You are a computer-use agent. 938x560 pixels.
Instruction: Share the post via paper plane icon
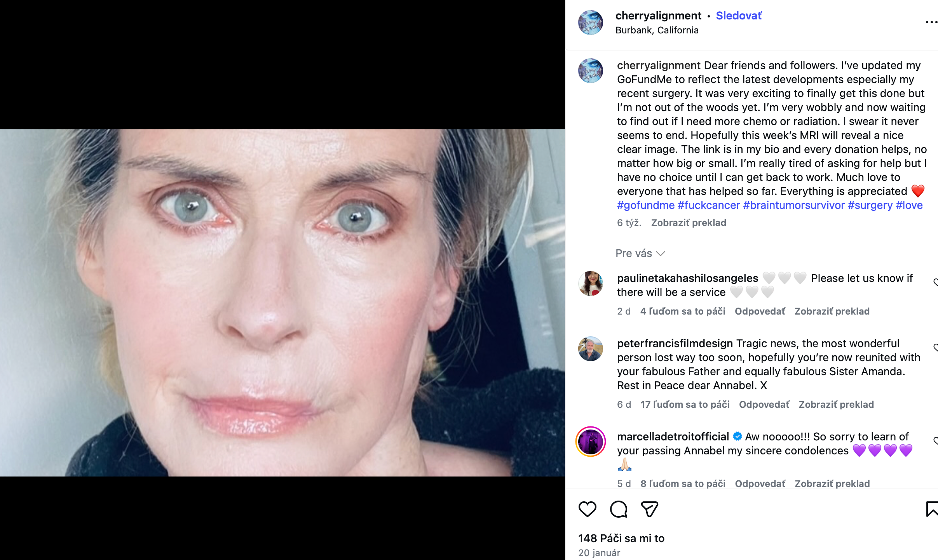pos(649,509)
